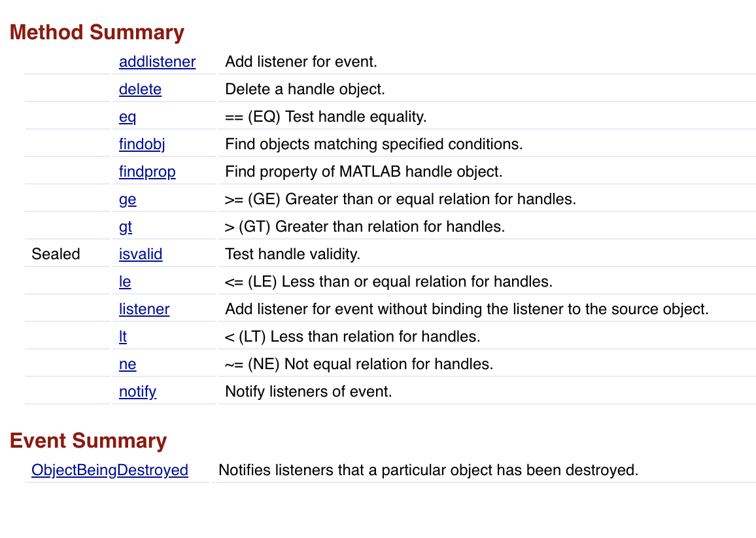Select the findprop method link

(x=148, y=171)
